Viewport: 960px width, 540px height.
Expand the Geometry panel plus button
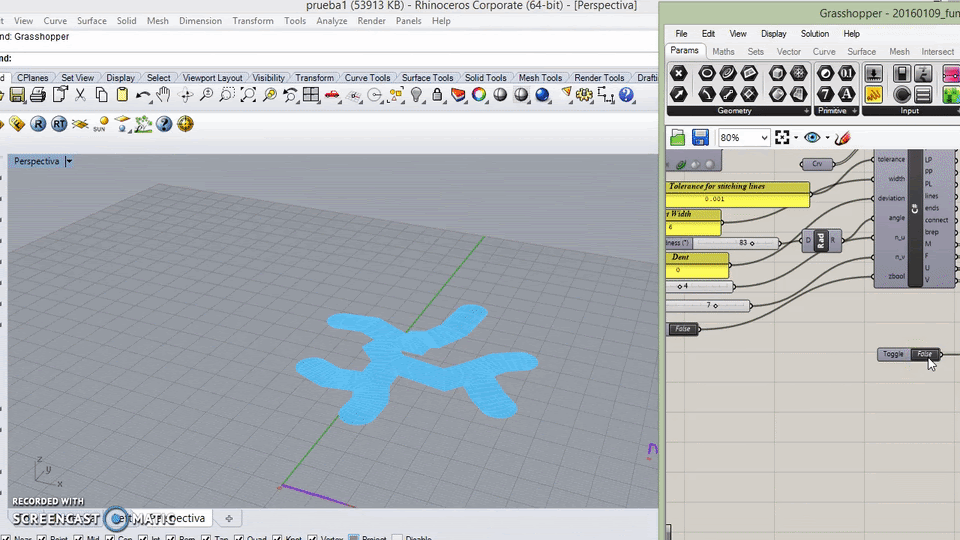(806, 111)
